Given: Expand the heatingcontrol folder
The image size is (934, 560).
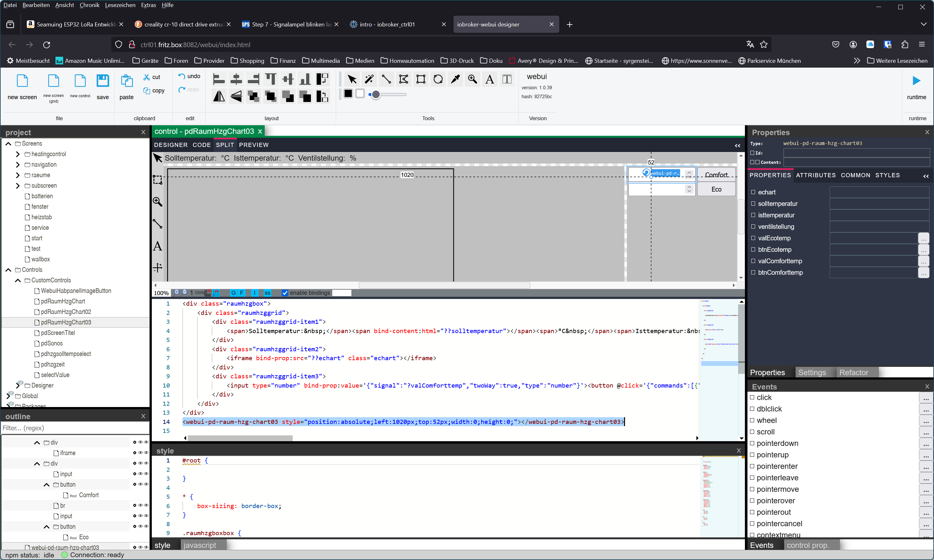Looking at the screenshot, I should (x=18, y=154).
